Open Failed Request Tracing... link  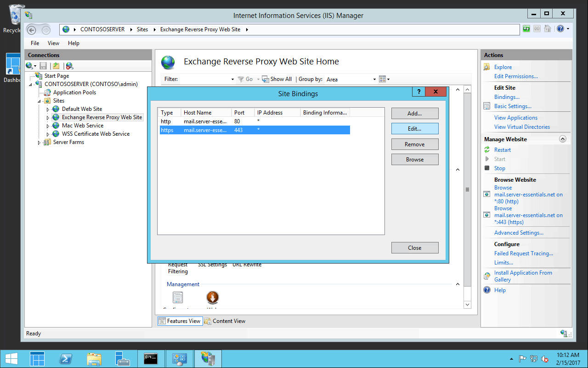click(524, 253)
